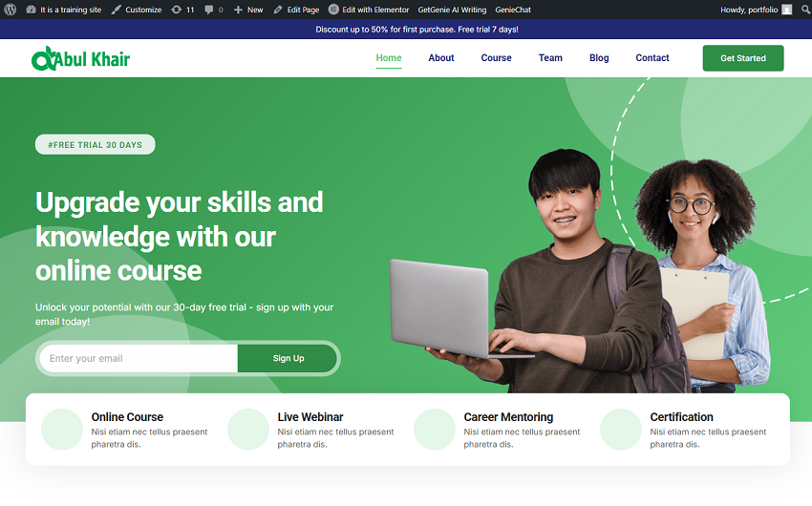Click the Edit Page link

pos(296,10)
